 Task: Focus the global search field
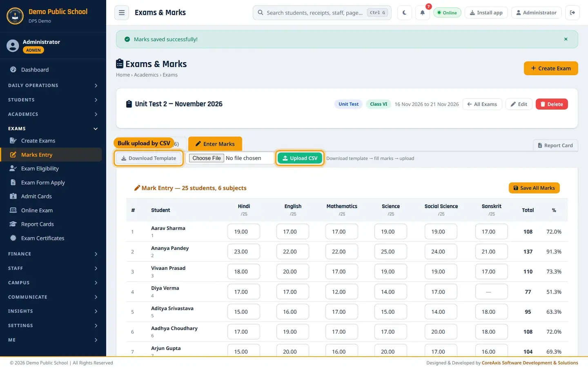[322, 13]
